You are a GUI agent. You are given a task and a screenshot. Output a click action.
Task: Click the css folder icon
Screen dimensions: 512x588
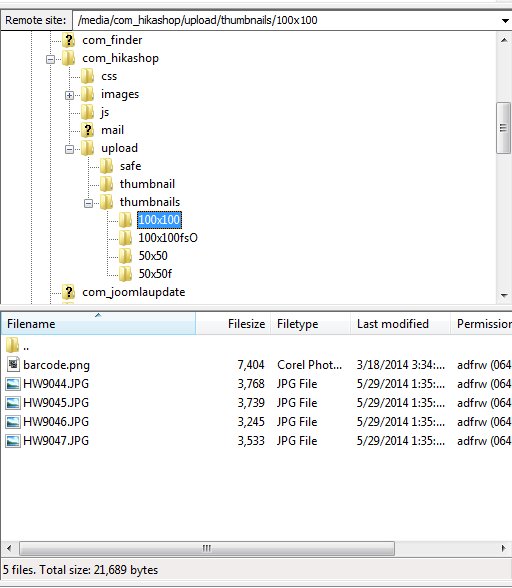point(87,76)
